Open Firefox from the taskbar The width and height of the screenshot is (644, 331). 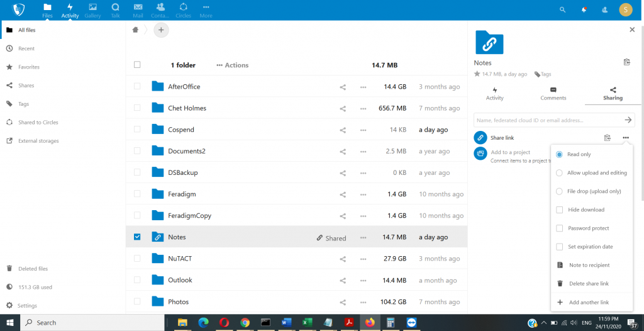point(370,322)
